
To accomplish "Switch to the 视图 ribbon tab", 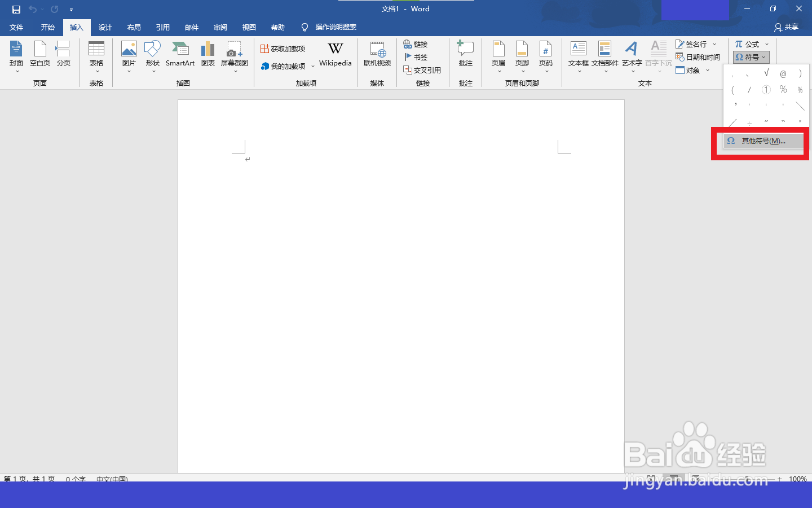I will coord(249,27).
